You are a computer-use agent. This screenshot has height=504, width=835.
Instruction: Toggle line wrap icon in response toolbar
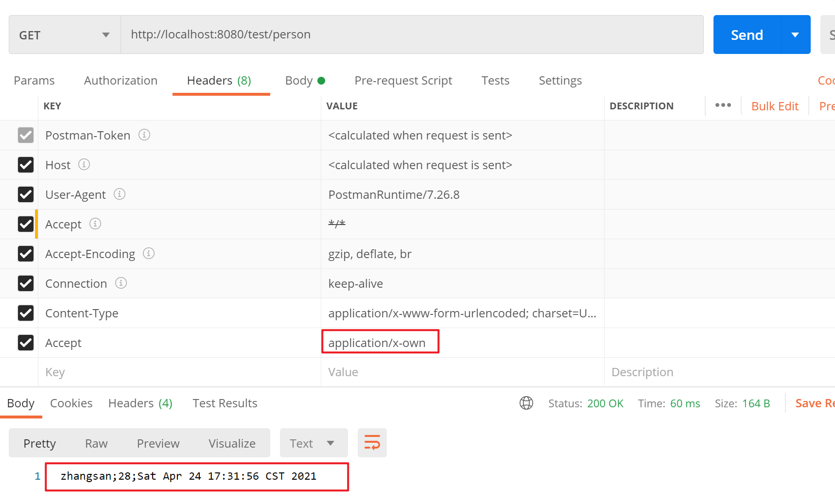pyautogui.click(x=372, y=443)
